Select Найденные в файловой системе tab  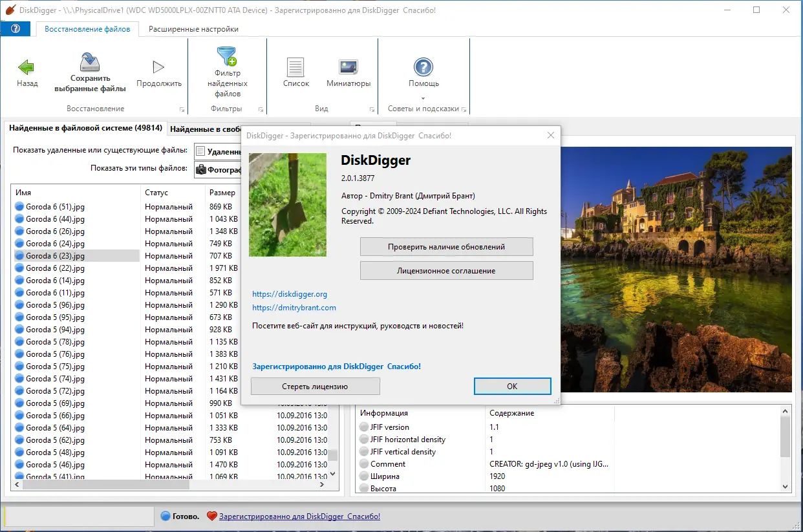[x=85, y=129]
